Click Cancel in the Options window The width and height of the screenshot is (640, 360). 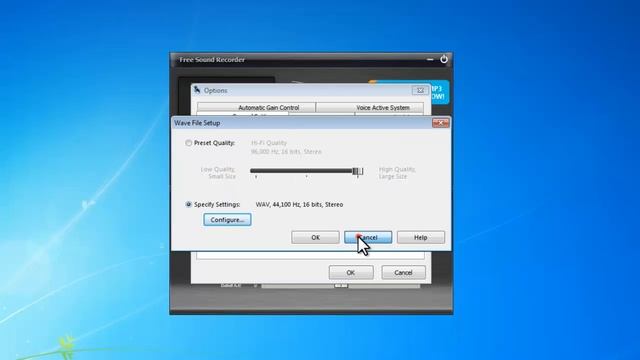[x=403, y=272]
